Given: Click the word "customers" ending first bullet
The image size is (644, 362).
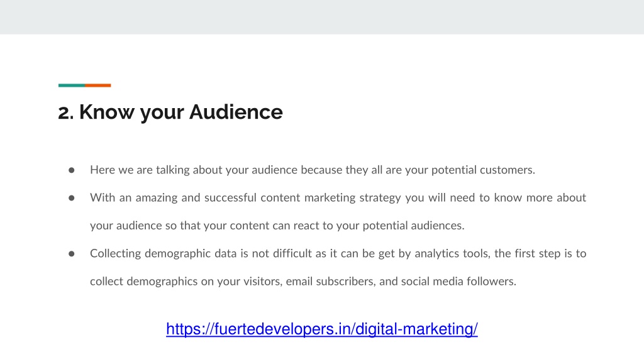Looking at the screenshot, I should (508, 170).
